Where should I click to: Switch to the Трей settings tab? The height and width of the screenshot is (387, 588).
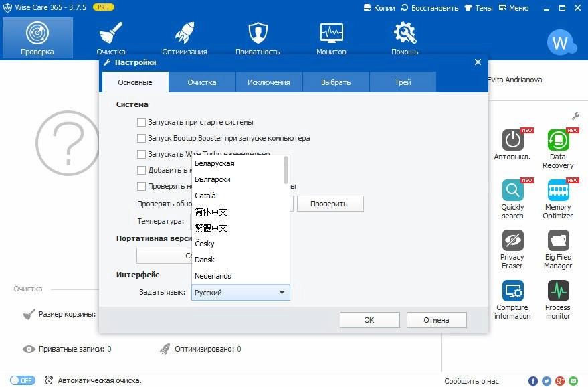403,82
